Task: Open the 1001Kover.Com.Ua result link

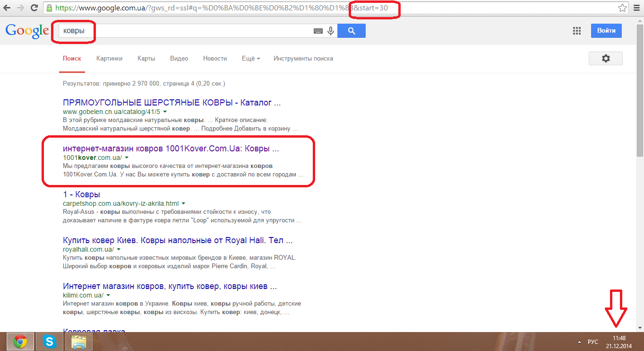Action: (x=171, y=149)
